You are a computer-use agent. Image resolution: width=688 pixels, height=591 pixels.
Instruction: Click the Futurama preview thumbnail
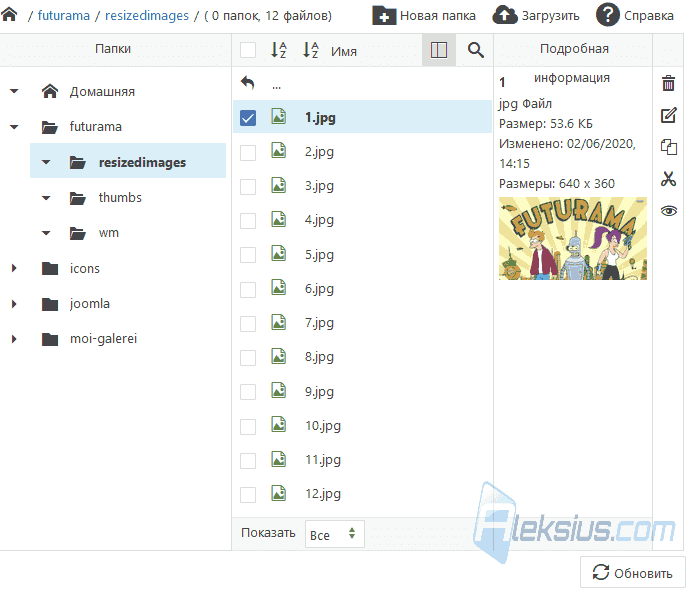coord(573,238)
